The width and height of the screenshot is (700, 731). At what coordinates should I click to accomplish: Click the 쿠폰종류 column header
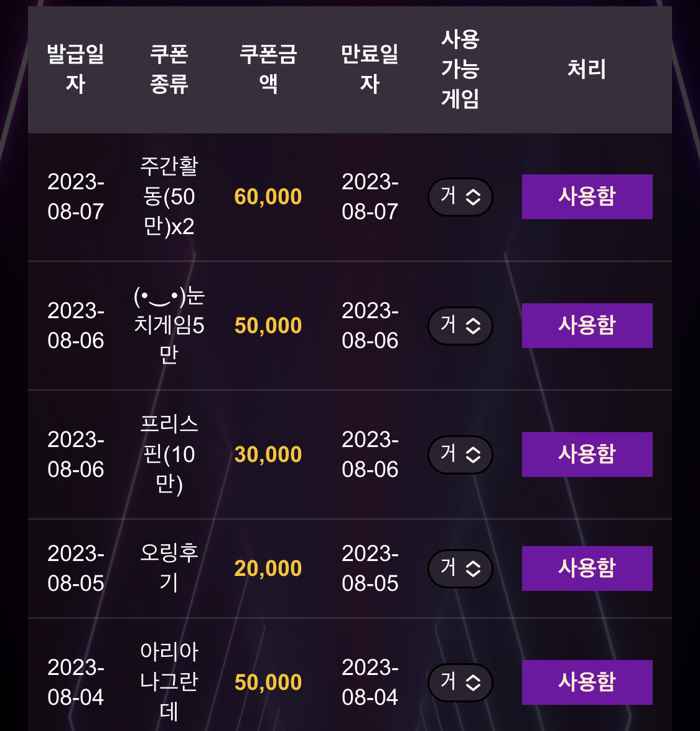click(x=169, y=69)
